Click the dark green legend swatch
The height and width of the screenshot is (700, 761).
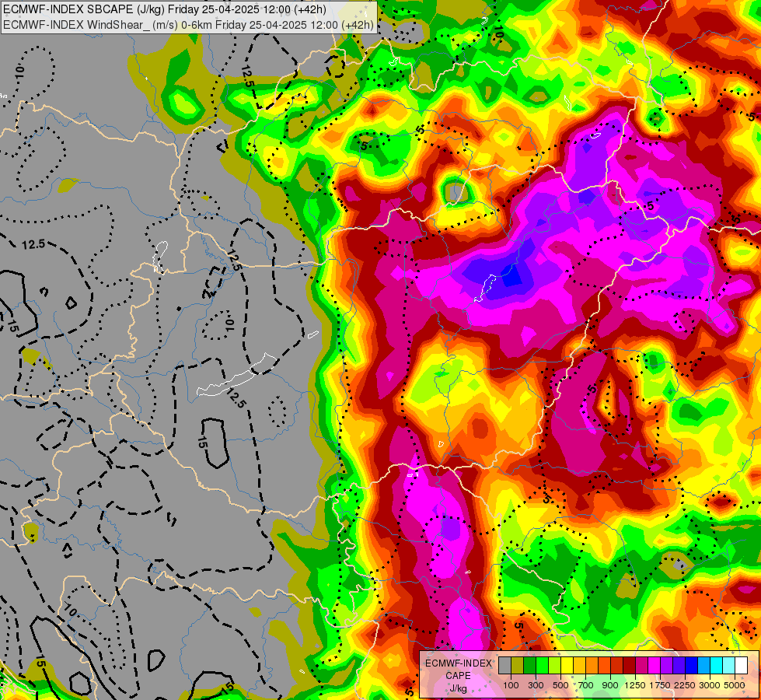tap(530, 666)
